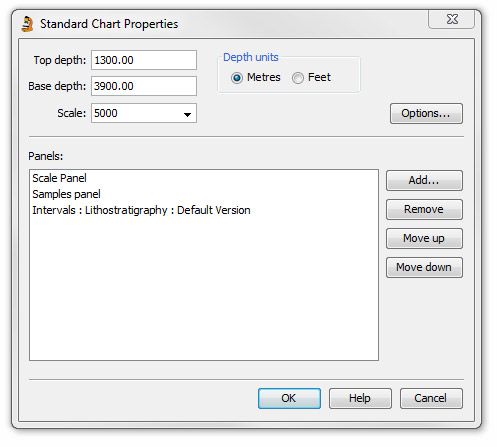The image size is (497, 447).
Task: Confirm the dialog with OK
Action: click(289, 398)
